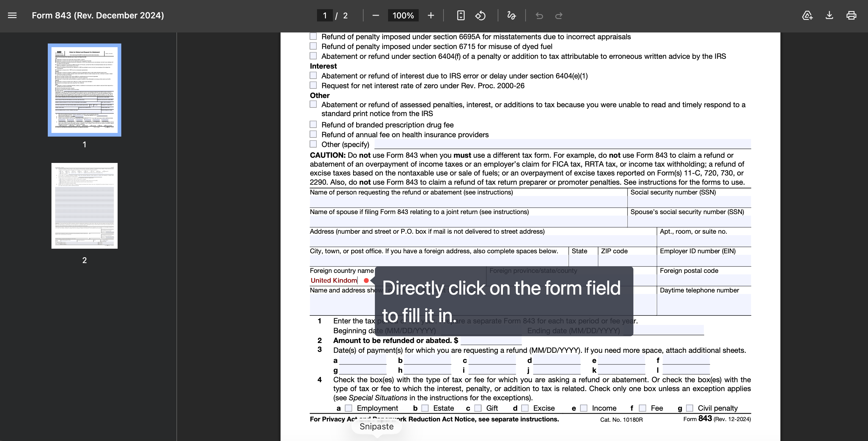Click payment date field c

[492, 360]
